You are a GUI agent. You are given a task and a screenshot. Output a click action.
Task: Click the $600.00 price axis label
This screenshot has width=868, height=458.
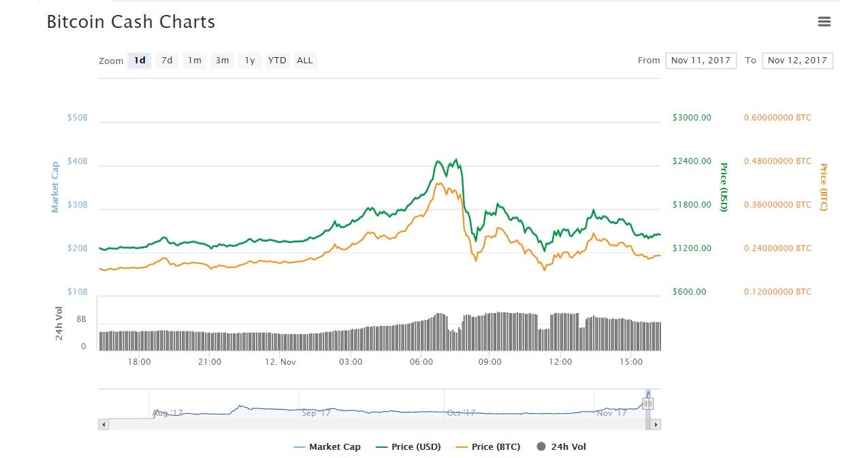[689, 292]
